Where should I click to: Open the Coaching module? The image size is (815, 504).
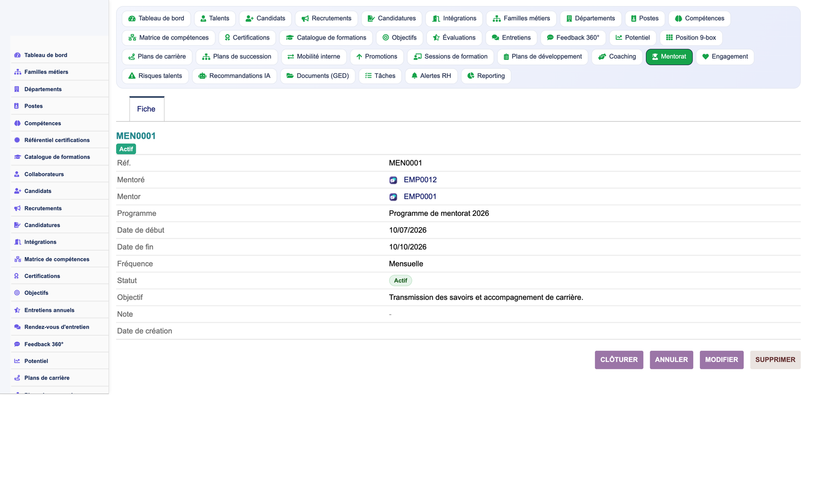pyautogui.click(x=617, y=57)
